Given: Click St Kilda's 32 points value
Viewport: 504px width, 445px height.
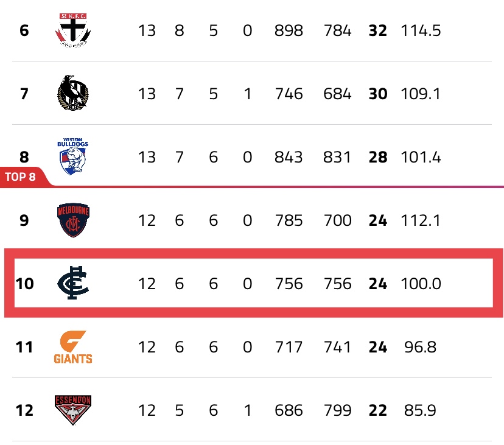Looking at the screenshot, I should point(377,30).
